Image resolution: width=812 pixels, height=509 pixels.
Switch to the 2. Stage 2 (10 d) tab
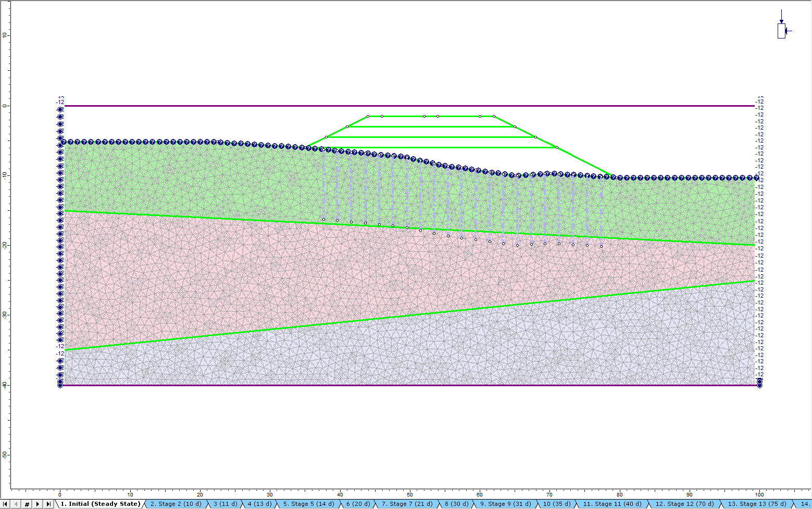176,504
